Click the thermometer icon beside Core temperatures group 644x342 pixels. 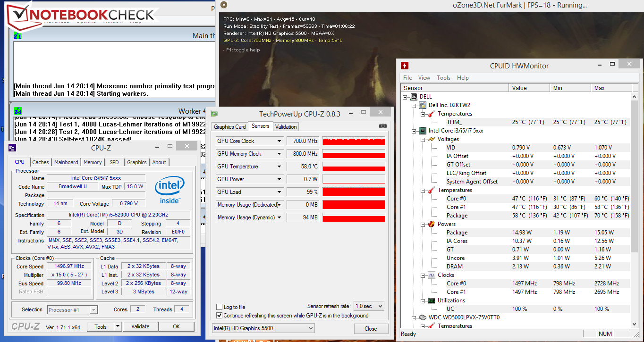[431, 190]
